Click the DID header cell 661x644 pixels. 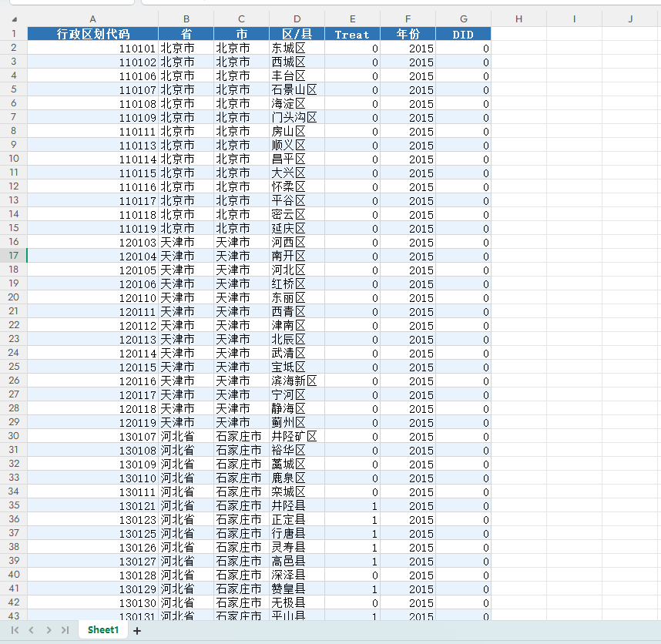tap(463, 34)
